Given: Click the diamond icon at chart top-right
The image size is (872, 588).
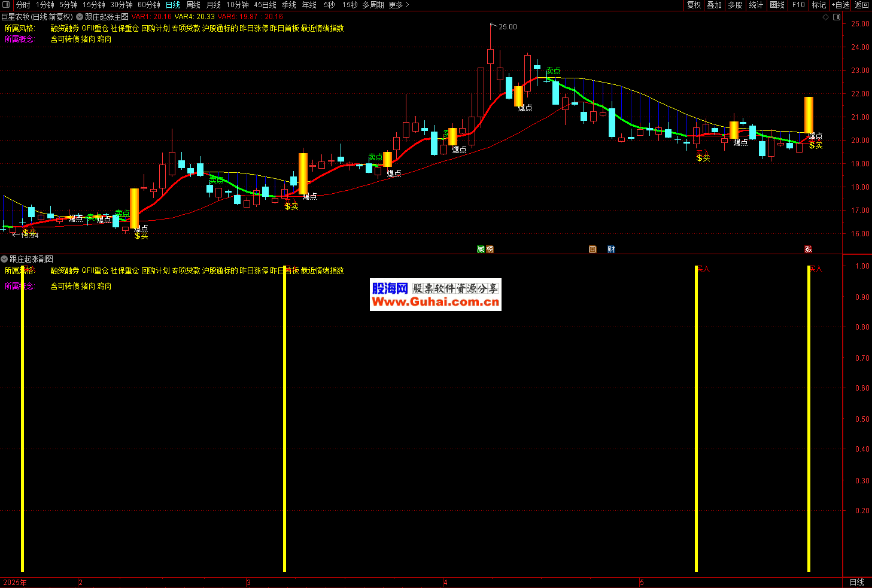Looking at the screenshot, I should point(826,17).
